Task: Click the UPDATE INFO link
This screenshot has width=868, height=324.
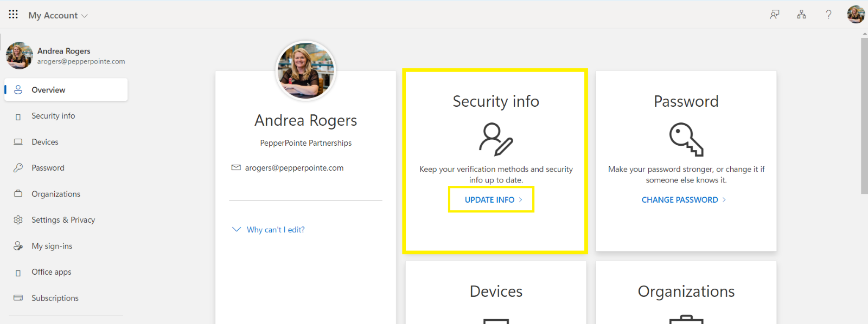Action: (x=491, y=200)
